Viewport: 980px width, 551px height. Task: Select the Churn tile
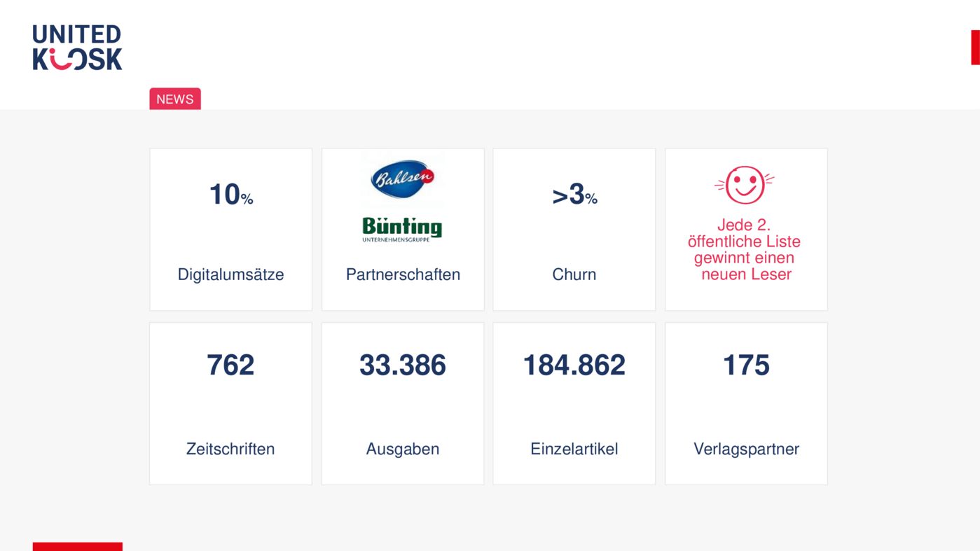pos(574,230)
